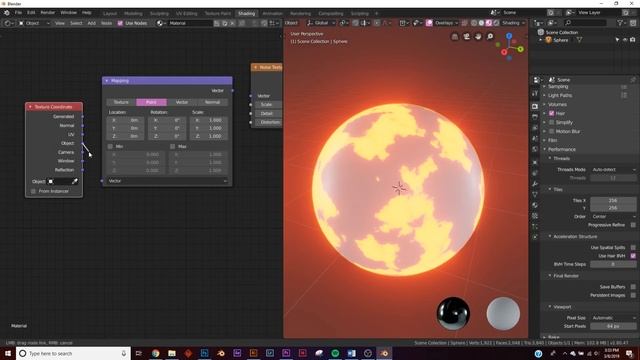
Task: Toggle the Hair checkbox
Action: [x=552, y=113]
